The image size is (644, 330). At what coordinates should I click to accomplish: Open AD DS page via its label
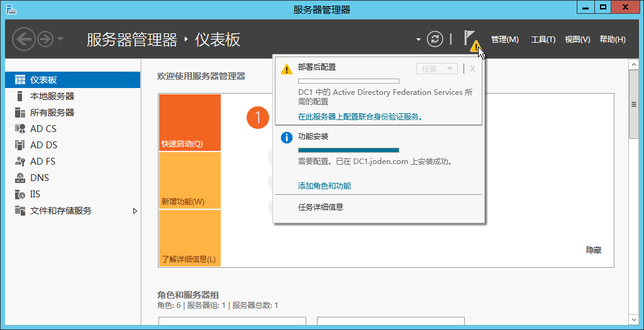(x=43, y=145)
